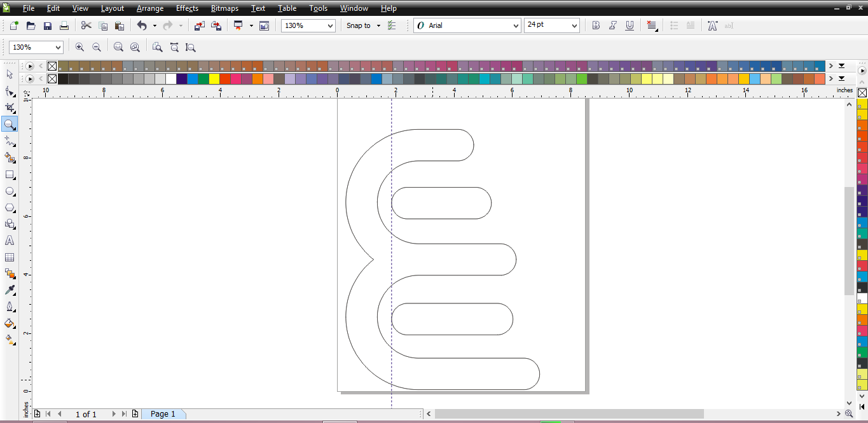
Task: Expand the top palette flyout arrow
Action: 841,66
